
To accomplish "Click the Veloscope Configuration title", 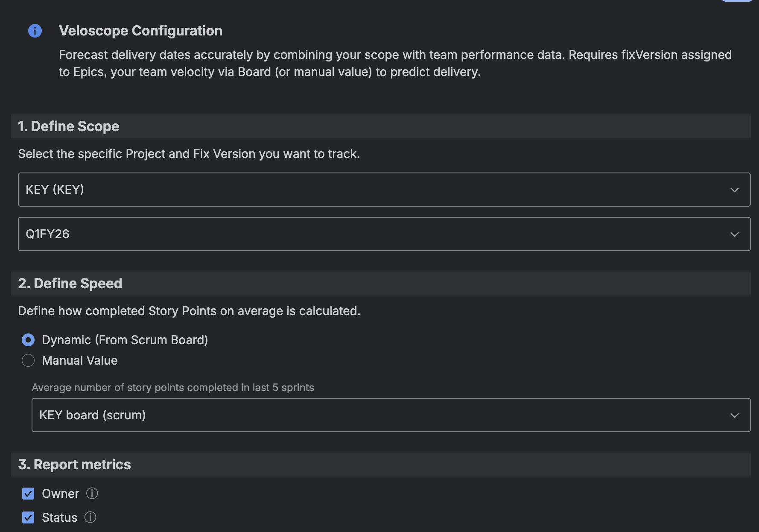I will click(x=140, y=31).
